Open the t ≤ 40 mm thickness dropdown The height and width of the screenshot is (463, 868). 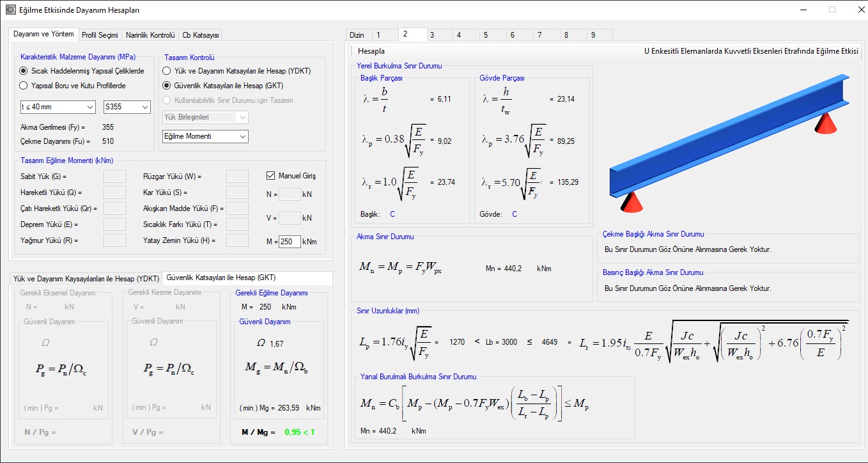click(58, 107)
